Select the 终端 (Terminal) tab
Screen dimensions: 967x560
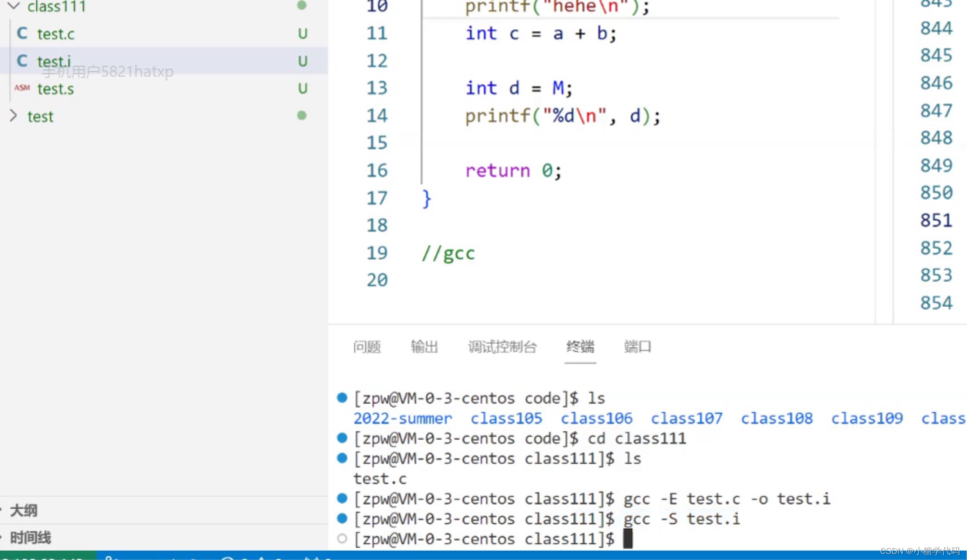(x=580, y=347)
